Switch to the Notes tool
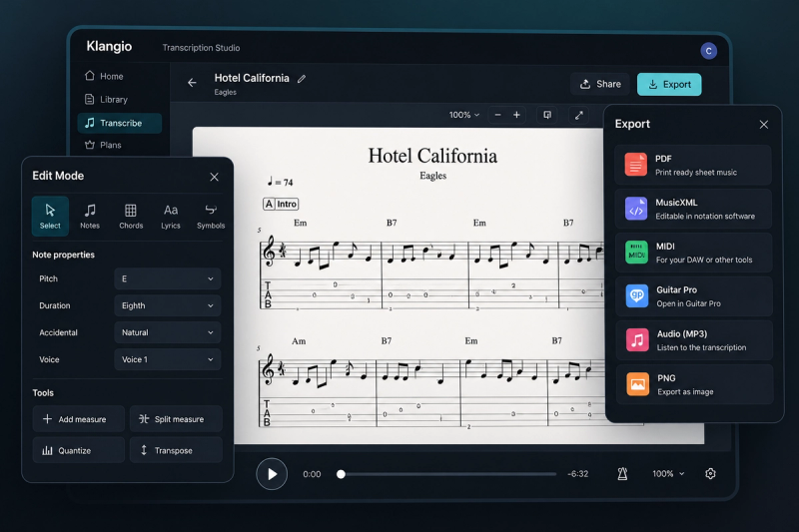 tap(90, 216)
